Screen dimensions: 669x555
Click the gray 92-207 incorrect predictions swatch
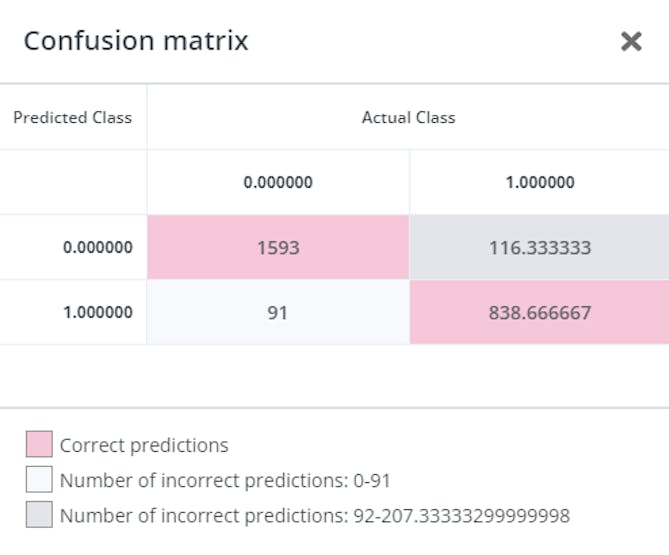pos(39,516)
